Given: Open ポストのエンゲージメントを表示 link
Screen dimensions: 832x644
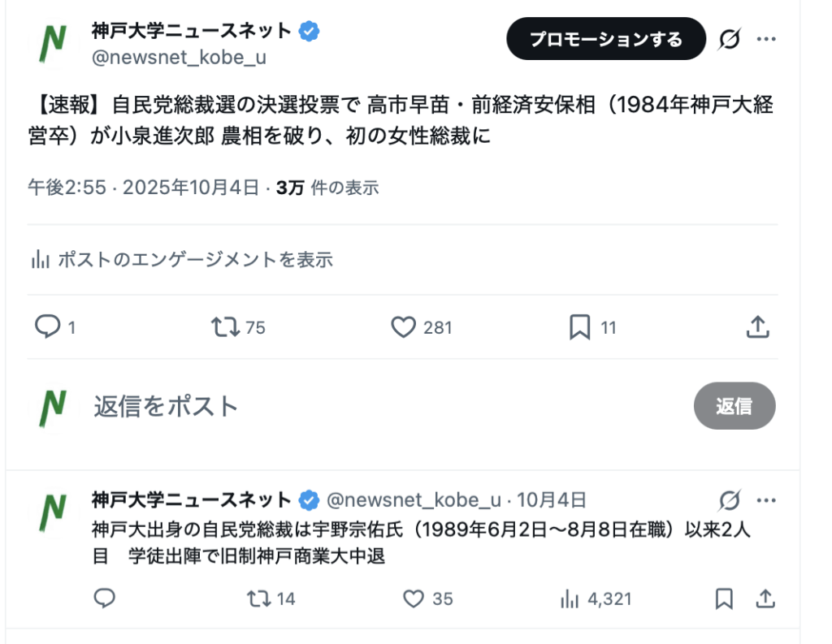Looking at the screenshot, I should coord(181,260).
